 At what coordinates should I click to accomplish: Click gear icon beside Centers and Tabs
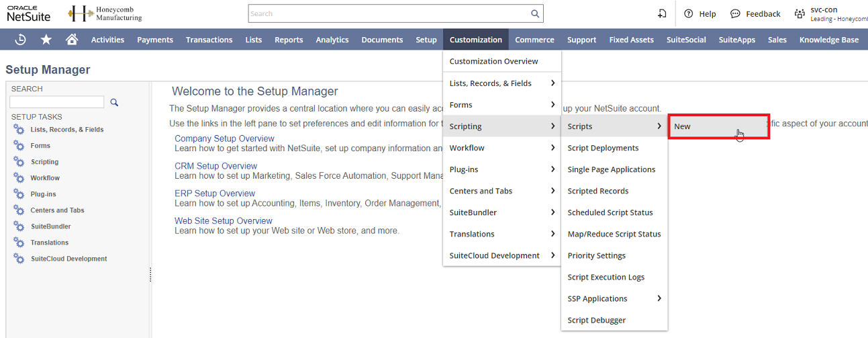[19, 210]
